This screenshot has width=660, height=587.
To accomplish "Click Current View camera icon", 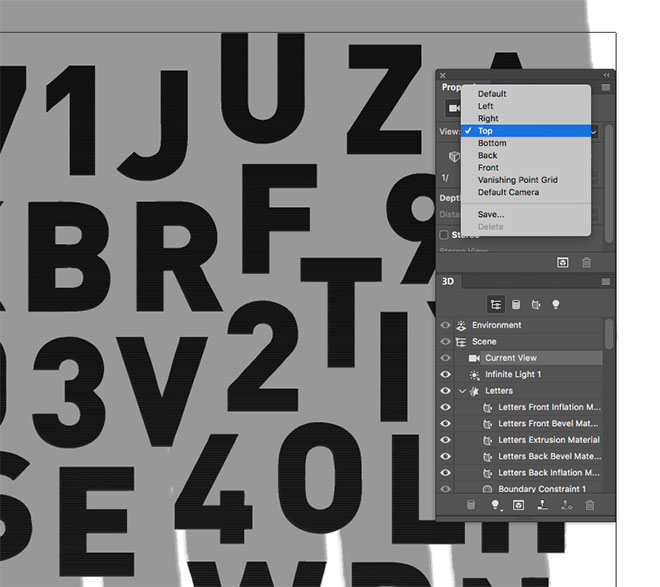I will (x=474, y=358).
